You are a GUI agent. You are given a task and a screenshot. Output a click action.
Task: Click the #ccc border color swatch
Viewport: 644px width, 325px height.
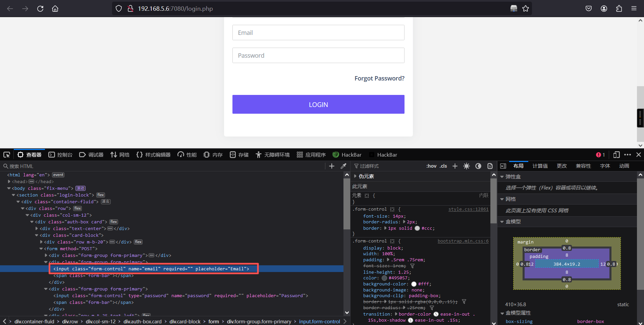tap(417, 228)
